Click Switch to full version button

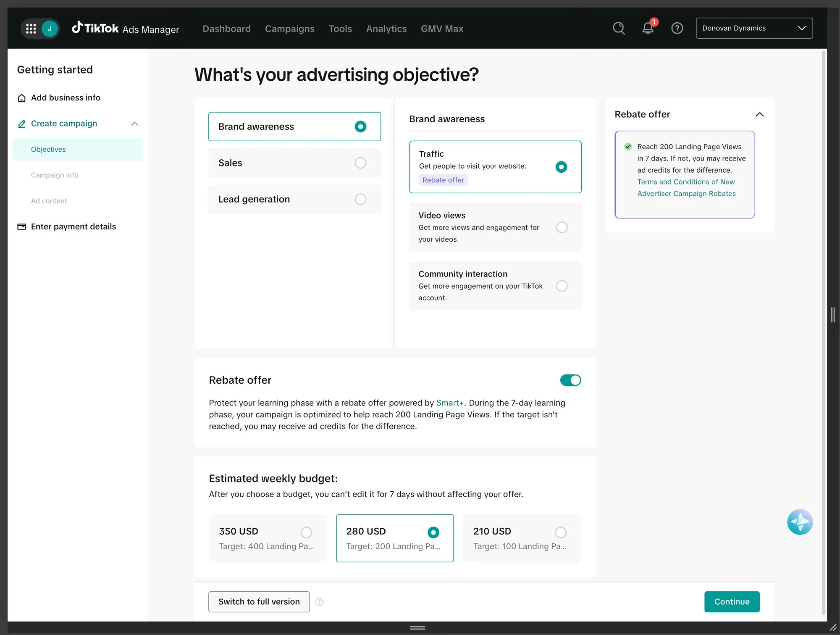pyautogui.click(x=259, y=602)
